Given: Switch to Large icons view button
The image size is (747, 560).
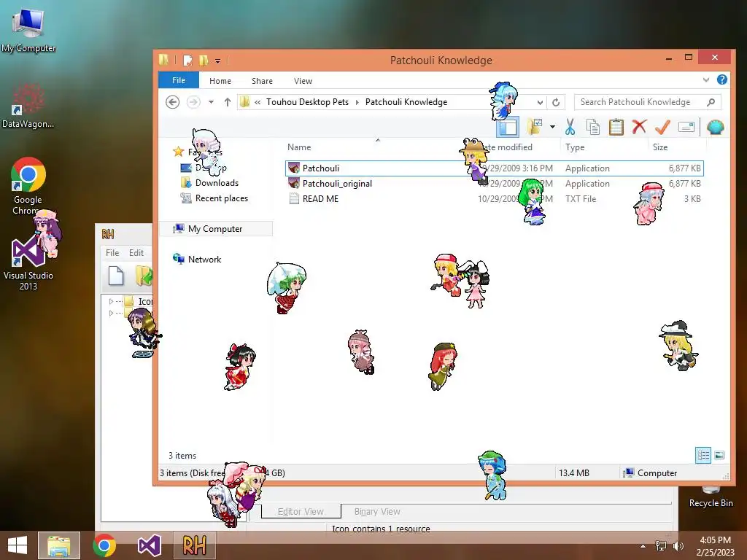Looking at the screenshot, I should (719, 455).
